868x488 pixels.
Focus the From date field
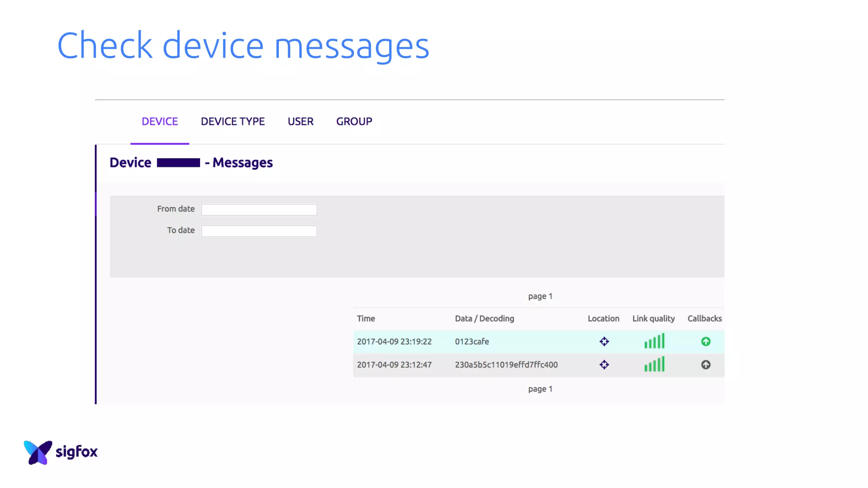coord(259,210)
